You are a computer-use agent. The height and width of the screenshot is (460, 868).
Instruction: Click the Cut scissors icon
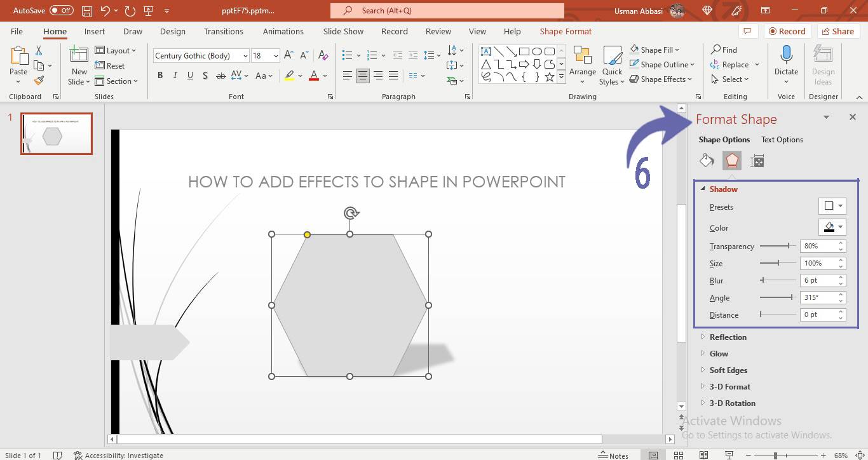(39, 51)
